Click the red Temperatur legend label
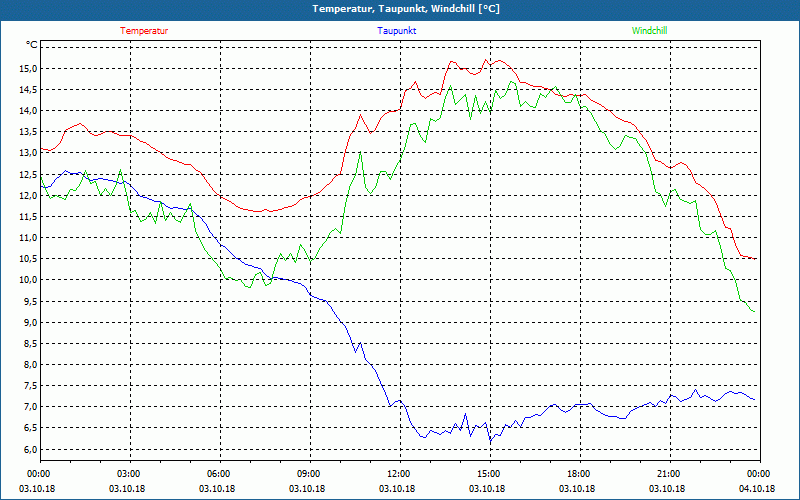 pyautogui.click(x=144, y=31)
